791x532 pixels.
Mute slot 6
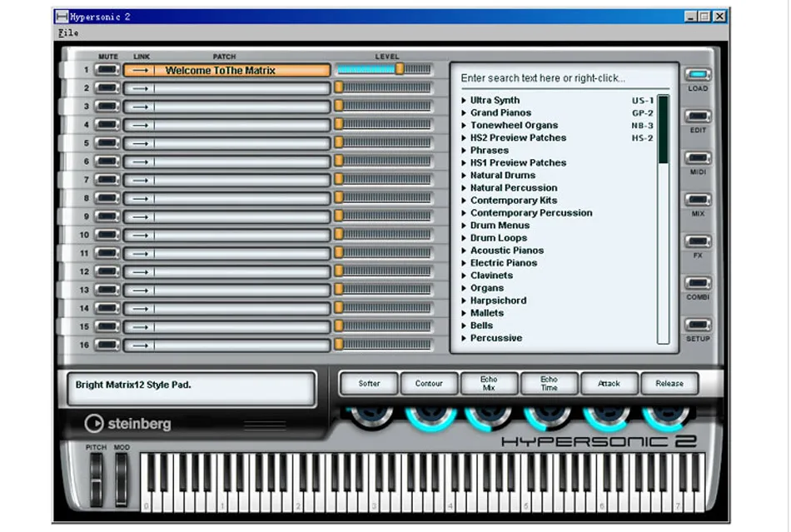(x=107, y=162)
